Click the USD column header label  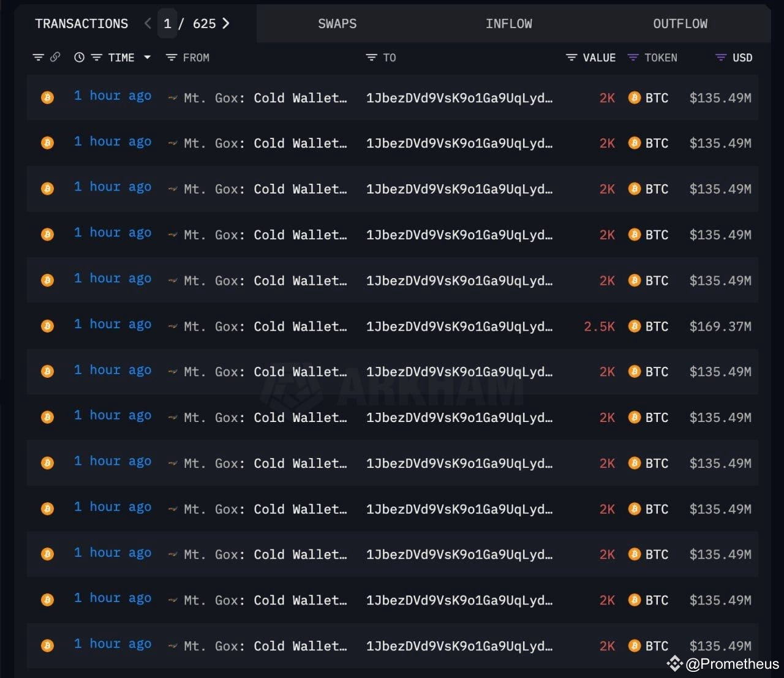[742, 58]
